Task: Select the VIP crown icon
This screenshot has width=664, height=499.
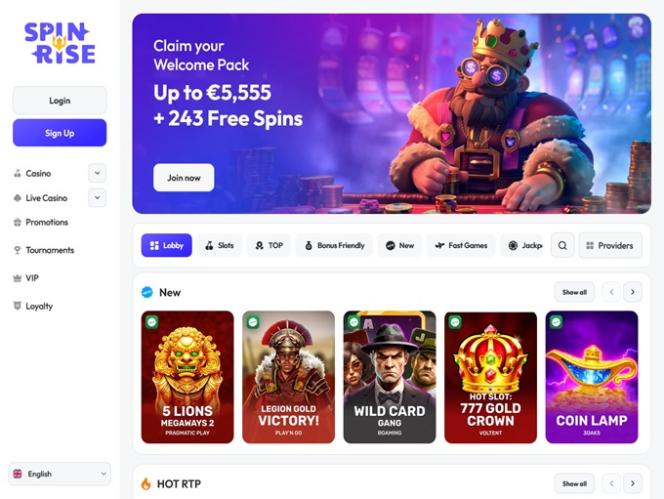Action: (x=17, y=278)
